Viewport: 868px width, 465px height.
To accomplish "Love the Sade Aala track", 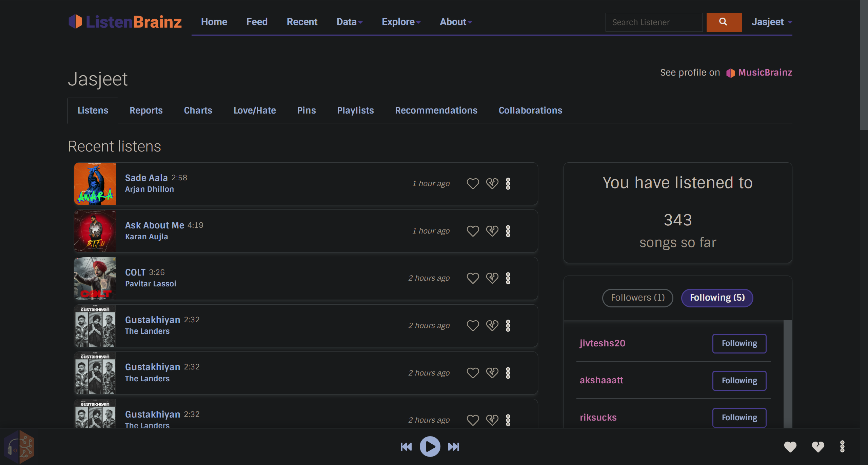I will tap(473, 183).
